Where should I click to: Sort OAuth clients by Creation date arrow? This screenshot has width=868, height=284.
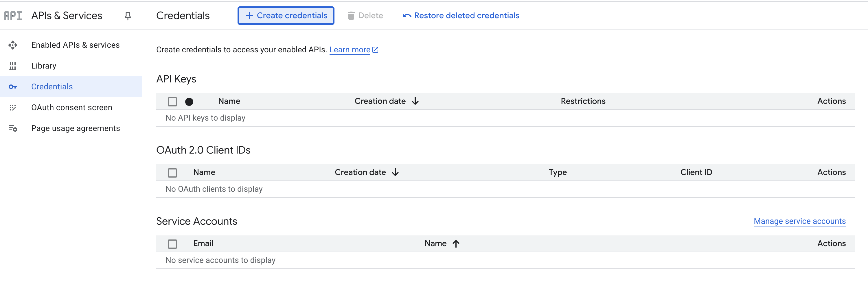click(x=395, y=172)
